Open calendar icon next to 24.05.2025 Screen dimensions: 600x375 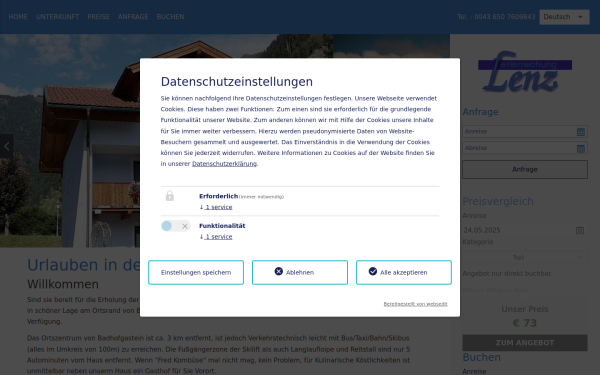[580, 230]
